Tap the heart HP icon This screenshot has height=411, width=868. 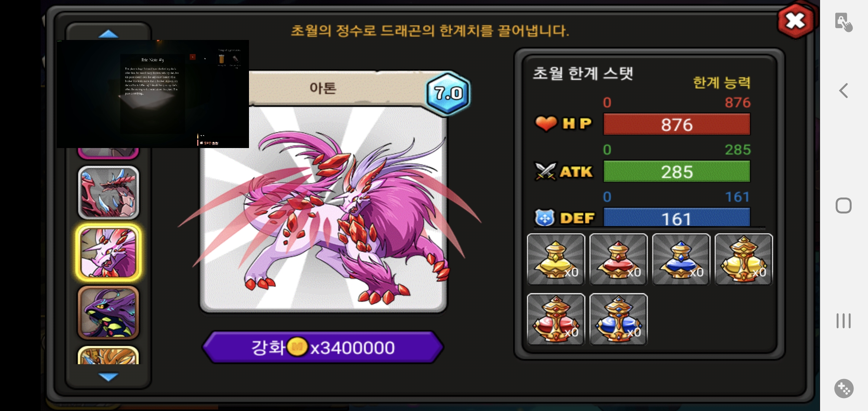point(546,124)
